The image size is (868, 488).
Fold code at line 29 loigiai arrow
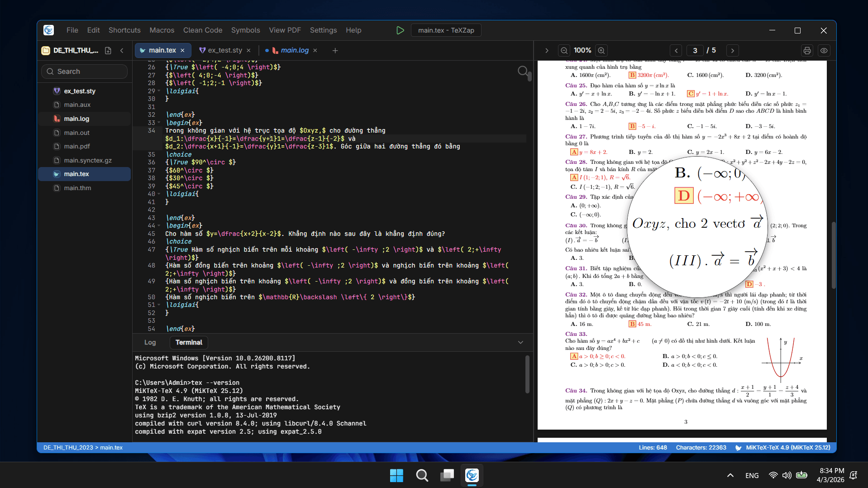(159, 91)
